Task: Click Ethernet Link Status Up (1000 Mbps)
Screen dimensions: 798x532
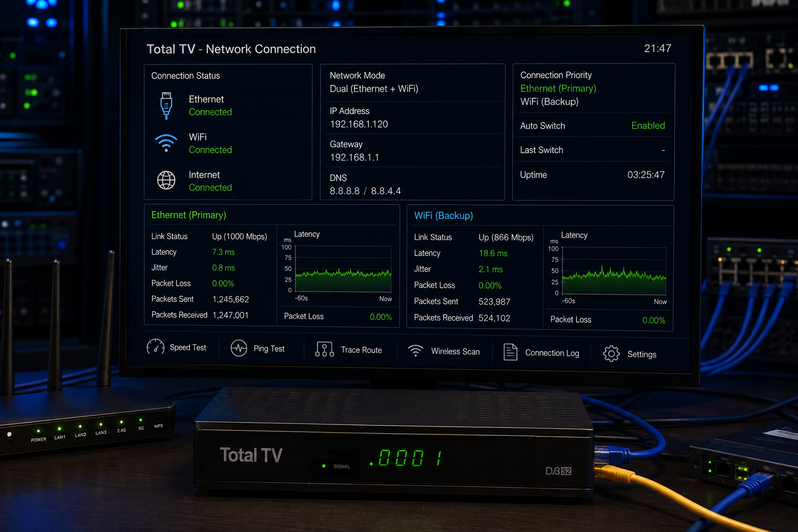Action: click(x=240, y=236)
